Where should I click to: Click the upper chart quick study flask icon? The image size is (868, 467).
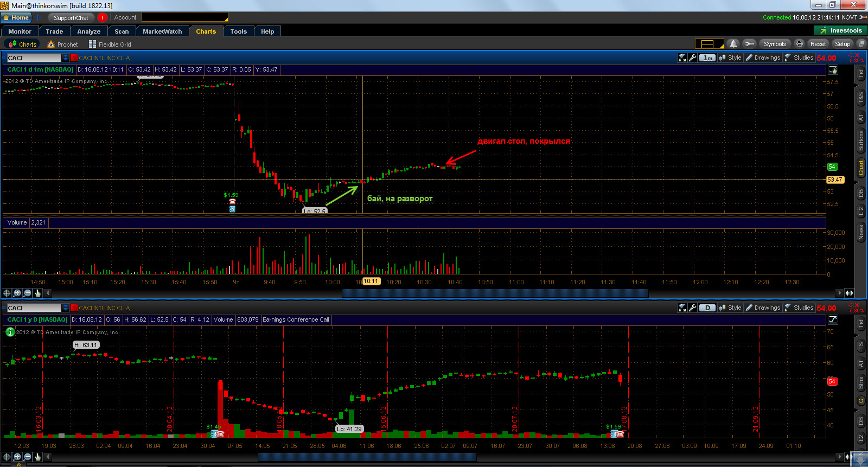(x=682, y=57)
